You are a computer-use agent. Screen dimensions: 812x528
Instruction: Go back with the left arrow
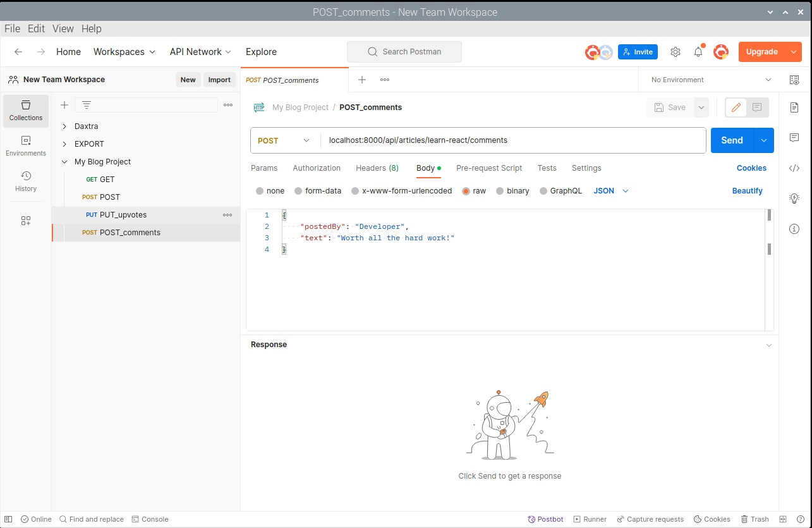pos(19,52)
